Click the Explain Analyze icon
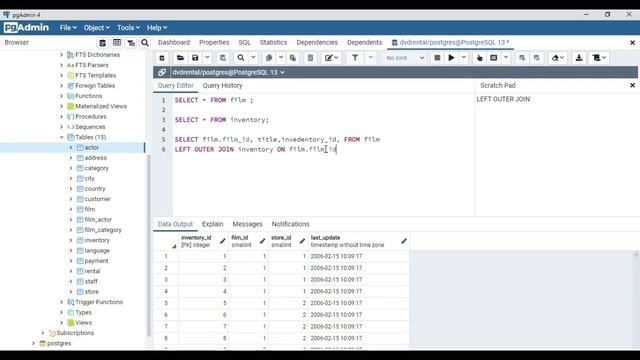 494,58
